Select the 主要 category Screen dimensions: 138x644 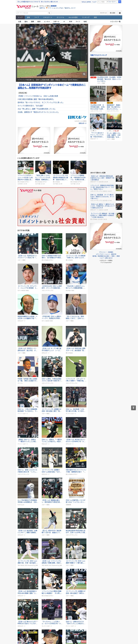pyautogui.click(x=20, y=21)
